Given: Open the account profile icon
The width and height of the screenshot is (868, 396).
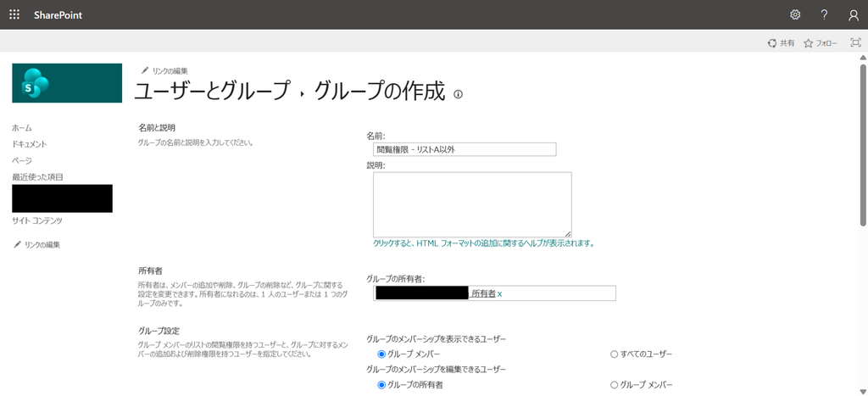Looking at the screenshot, I should 854,15.
